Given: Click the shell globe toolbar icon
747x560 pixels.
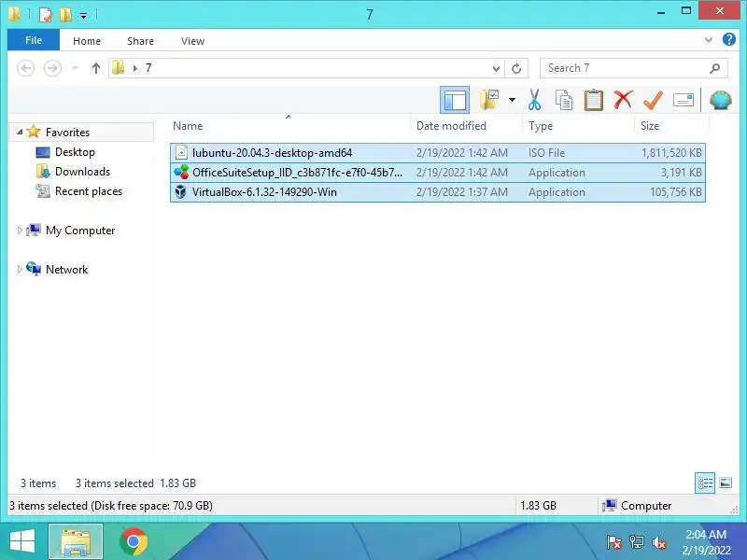Looking at the screenshot, I should click(720, 100).
